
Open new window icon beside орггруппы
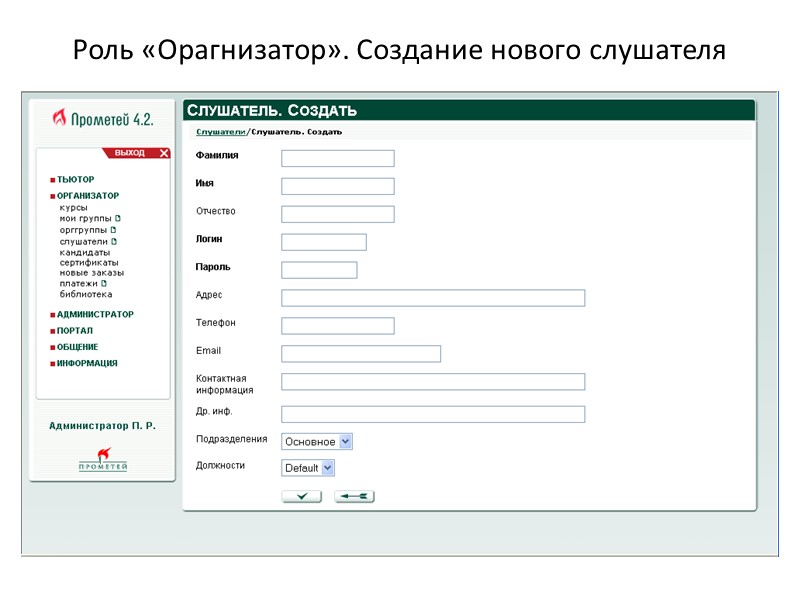tap(113, 230)
